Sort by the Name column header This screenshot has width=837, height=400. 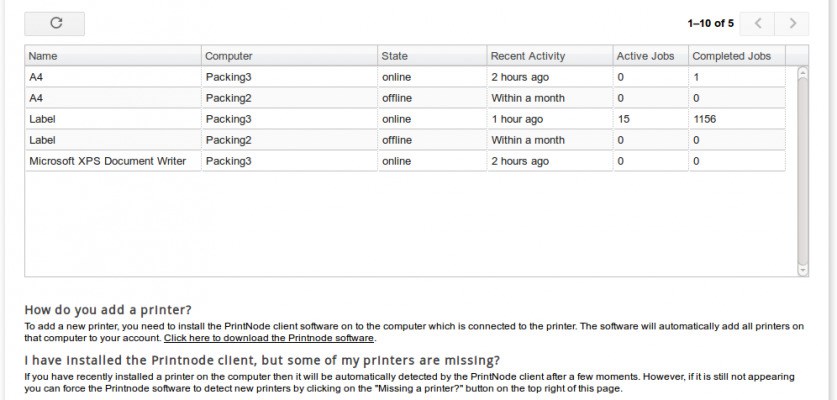click(x=113, y=56)
